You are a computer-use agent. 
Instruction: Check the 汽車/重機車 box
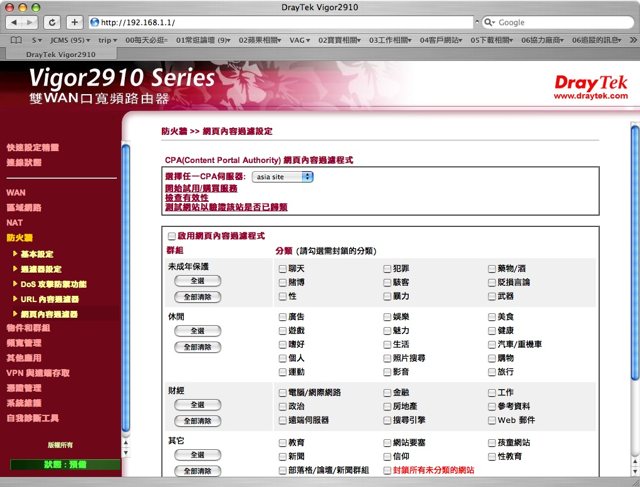492,345
